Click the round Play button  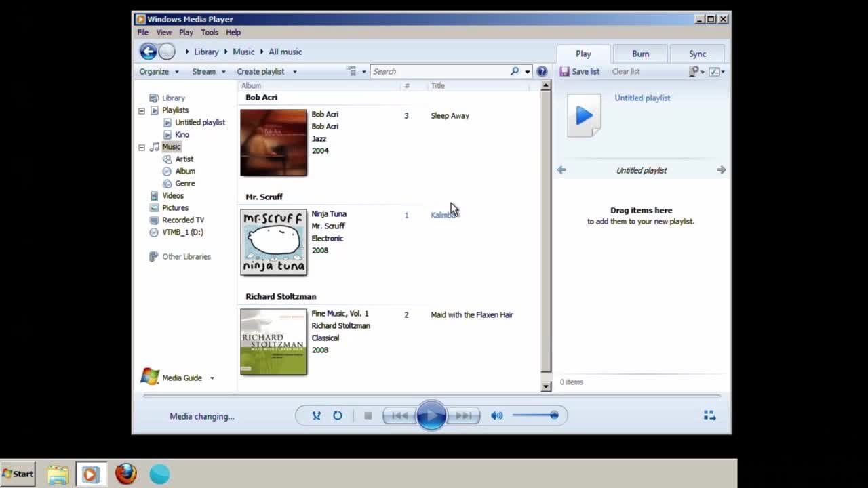[431, 415]
